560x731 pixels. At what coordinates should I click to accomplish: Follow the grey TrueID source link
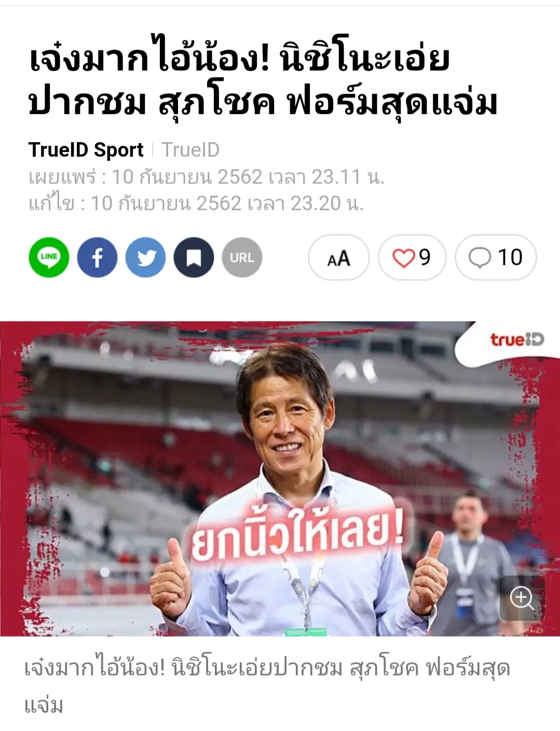190,150
